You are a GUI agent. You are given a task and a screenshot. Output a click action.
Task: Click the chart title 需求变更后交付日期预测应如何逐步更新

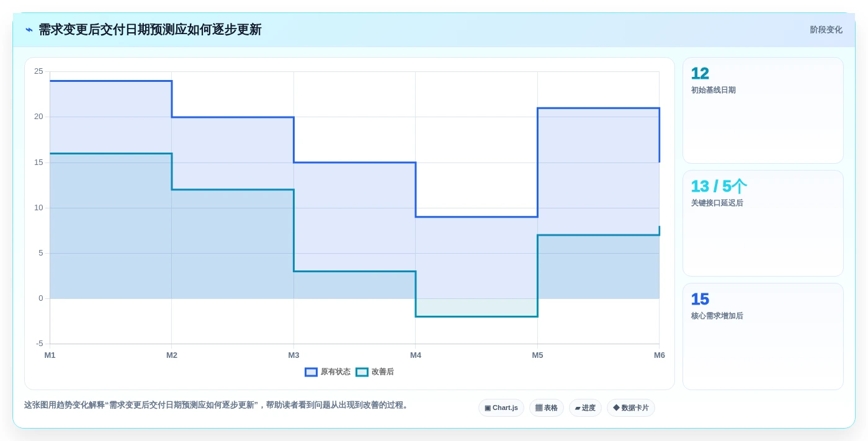click(x=150, y=30)
